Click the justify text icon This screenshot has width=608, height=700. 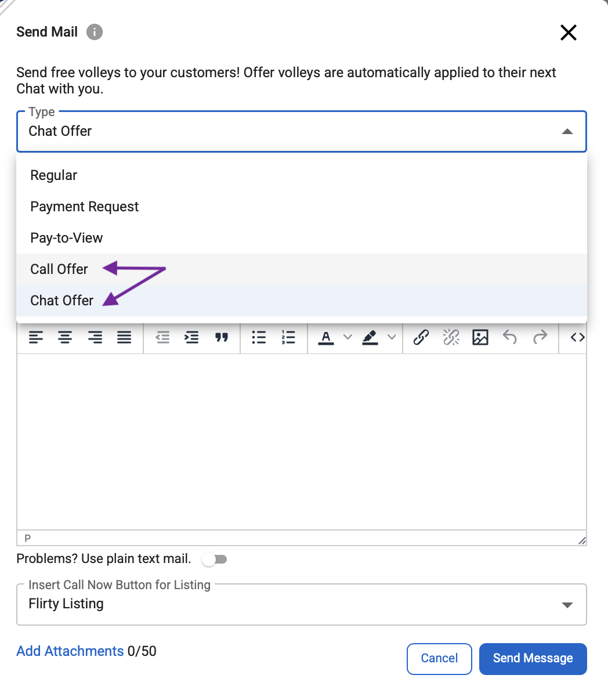tap(124, 337)
